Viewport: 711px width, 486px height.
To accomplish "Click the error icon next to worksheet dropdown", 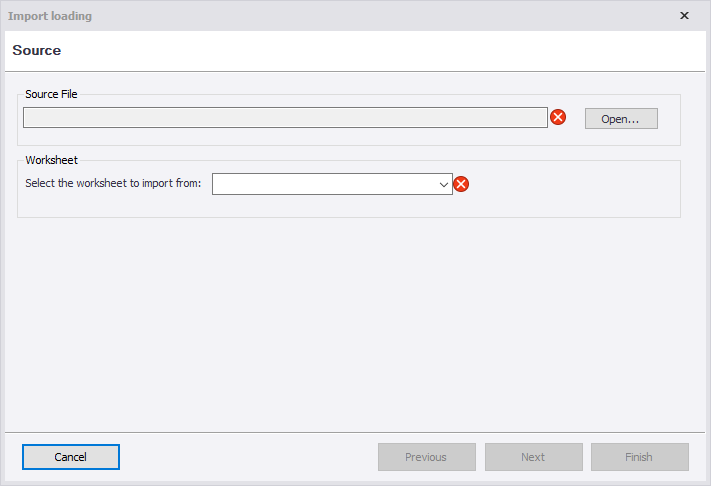I will coord(461,184).
